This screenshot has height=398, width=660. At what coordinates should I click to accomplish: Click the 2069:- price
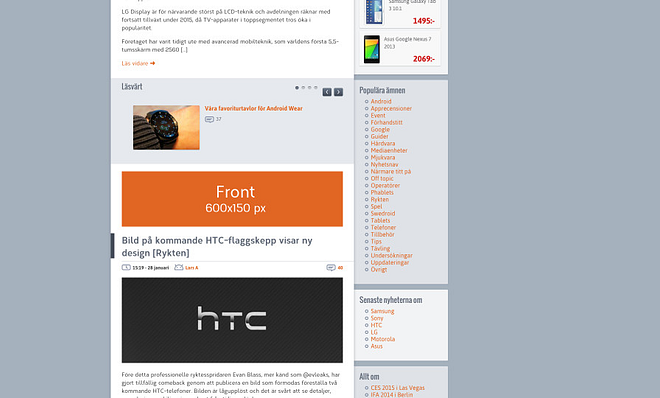point(424,59)
